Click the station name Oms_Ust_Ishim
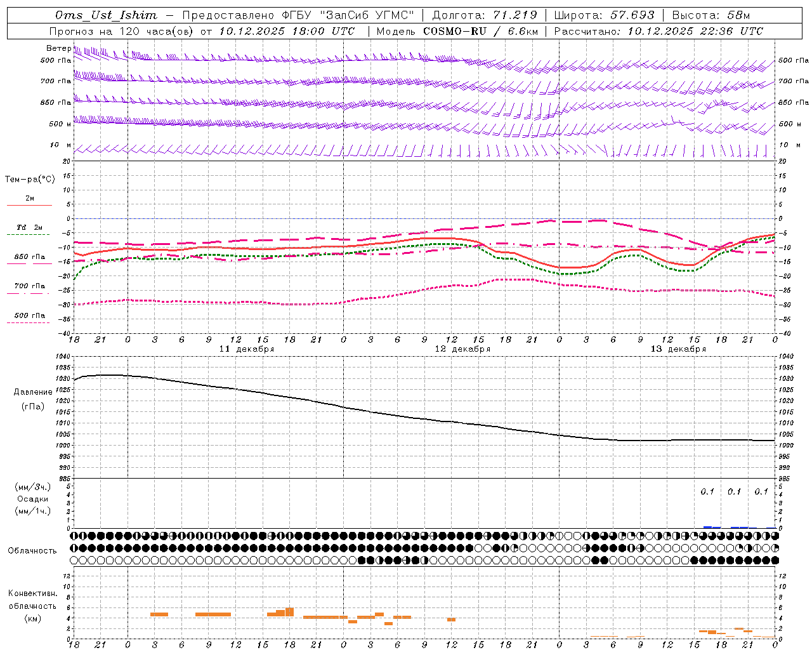Viewport: 812px width, 650px height. click(x=106, y=15)
